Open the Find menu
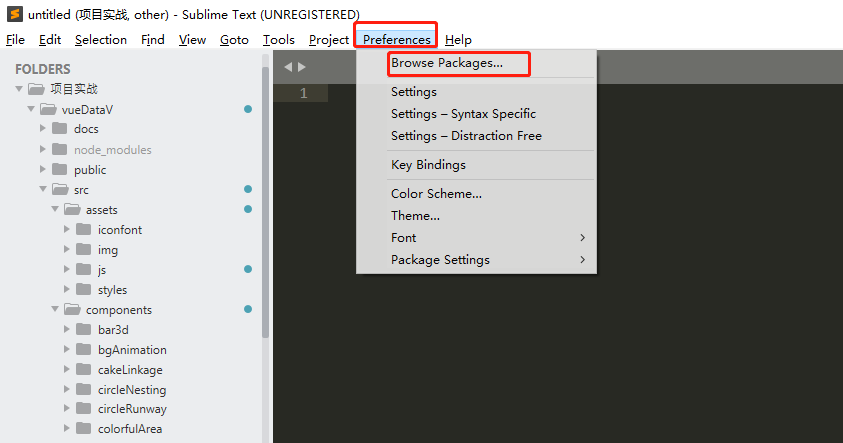The width and height of the screenshot is (843, 443). click(153, 40)
